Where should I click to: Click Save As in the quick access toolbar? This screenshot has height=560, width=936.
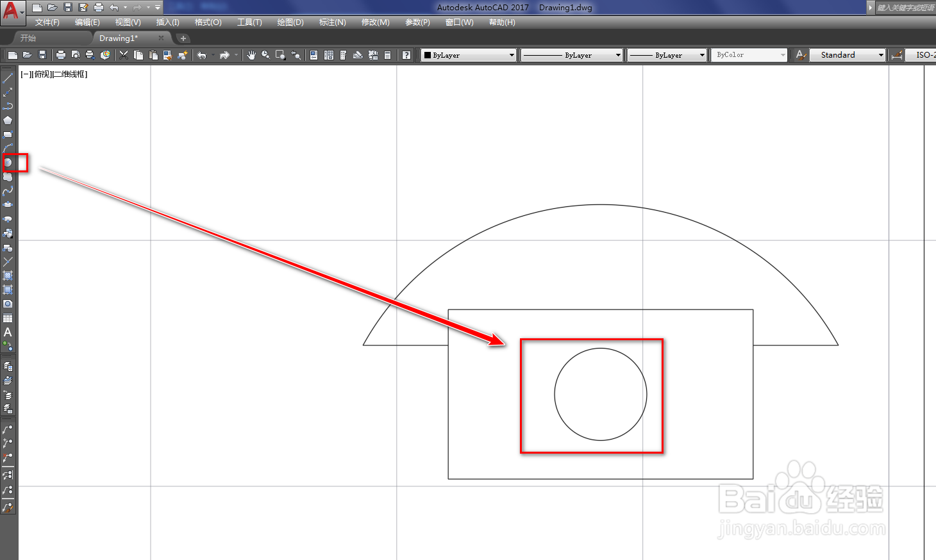point(83,8)
